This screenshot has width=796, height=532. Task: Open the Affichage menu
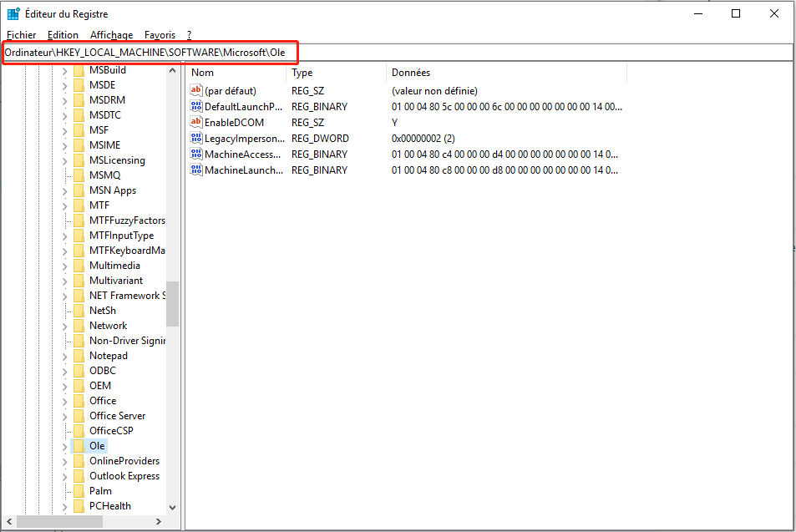point(111,35)
